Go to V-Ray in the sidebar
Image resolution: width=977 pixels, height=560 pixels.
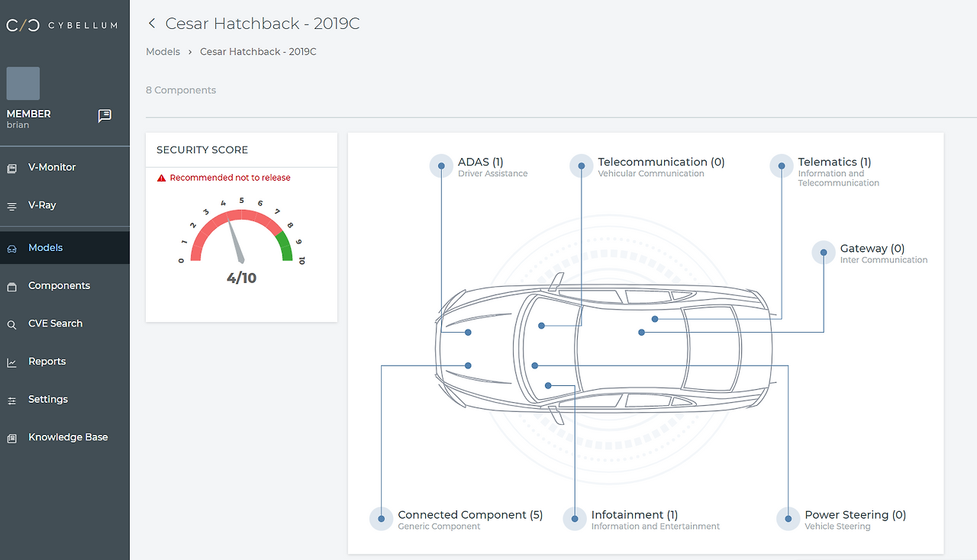[42, 205]
